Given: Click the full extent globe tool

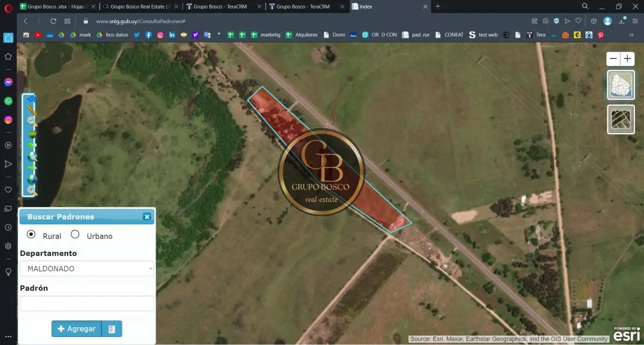Looking at the screenshot, I should (31, 179).
